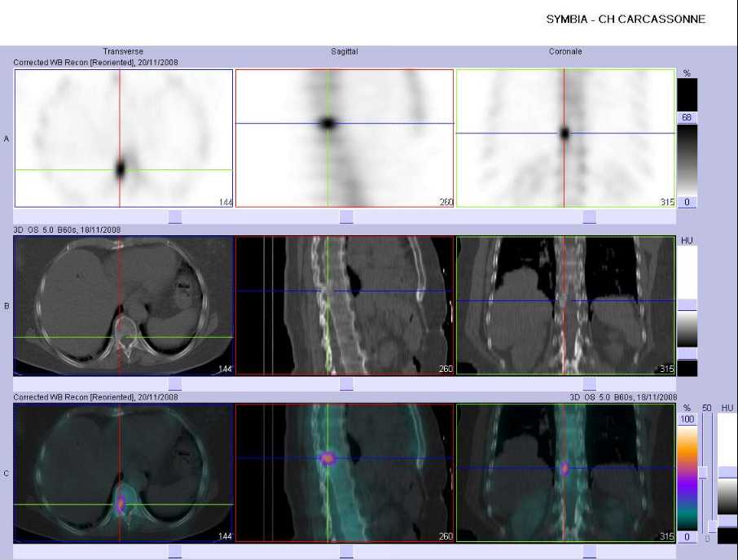Viewport: 738px width, 560px height.
Task: Click slice slider handle under row A coronal view
Action: pyautogui.click(x=589, y=217)
